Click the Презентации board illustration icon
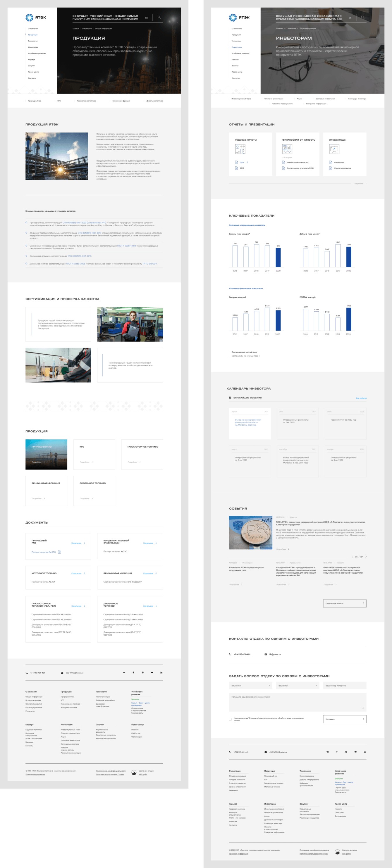The width and height of the screenshot is (392, 868). 334,149
